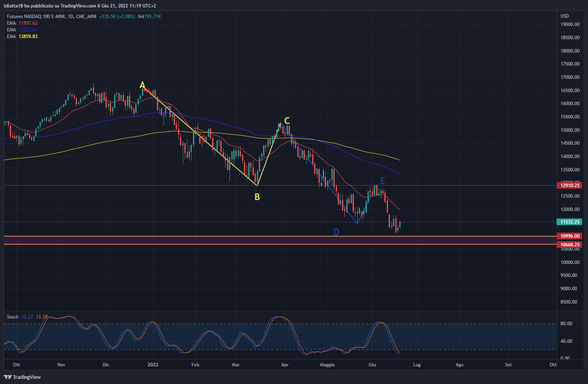Viewport: 588px width, 384px height.
Task: Click the Set label on time axis
Action: point(508,365)
